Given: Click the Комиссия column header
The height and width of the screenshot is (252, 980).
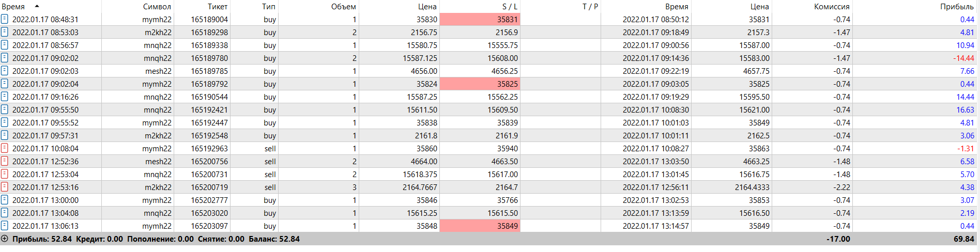Looking at the screenshot, I should (x=832, y=7).
